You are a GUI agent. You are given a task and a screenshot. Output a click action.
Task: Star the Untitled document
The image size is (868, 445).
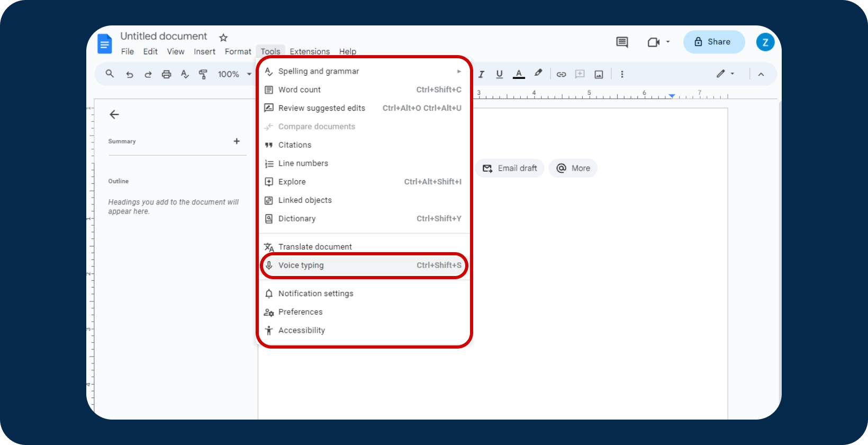click(x=223, y=38)
